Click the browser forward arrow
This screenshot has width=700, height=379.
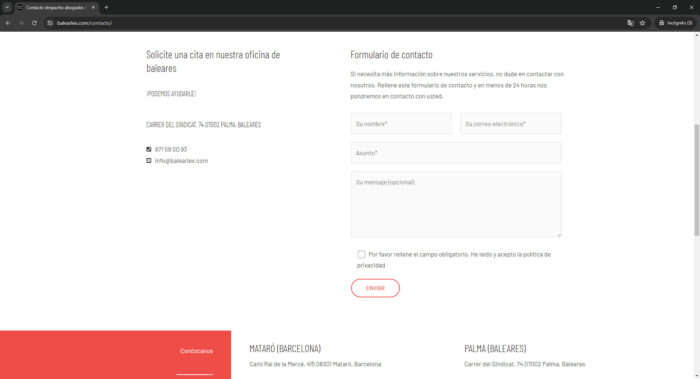pos(21,23)
